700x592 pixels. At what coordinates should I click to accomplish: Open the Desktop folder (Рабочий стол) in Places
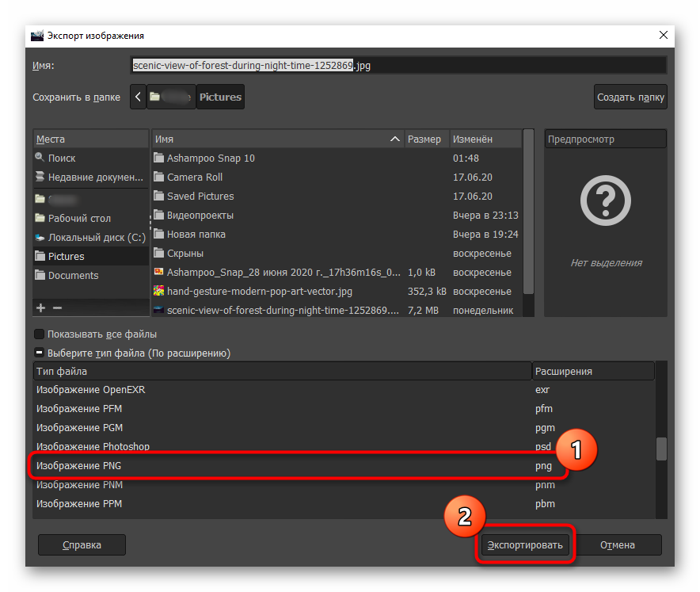[x=79, y=218]
